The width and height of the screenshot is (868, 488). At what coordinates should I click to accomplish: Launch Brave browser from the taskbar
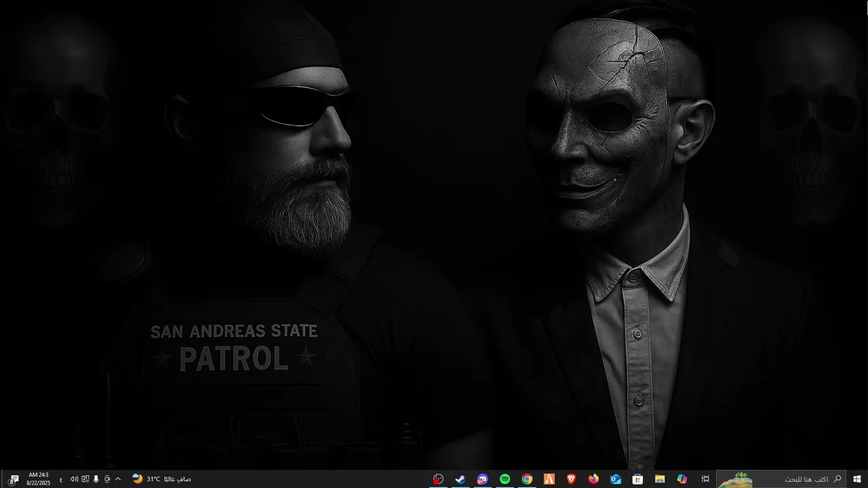pyautogui.click(x=571, y=479)
